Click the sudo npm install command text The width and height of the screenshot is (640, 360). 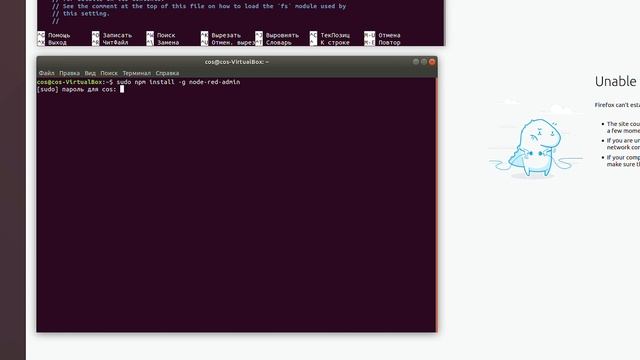[x=178, y=82]
